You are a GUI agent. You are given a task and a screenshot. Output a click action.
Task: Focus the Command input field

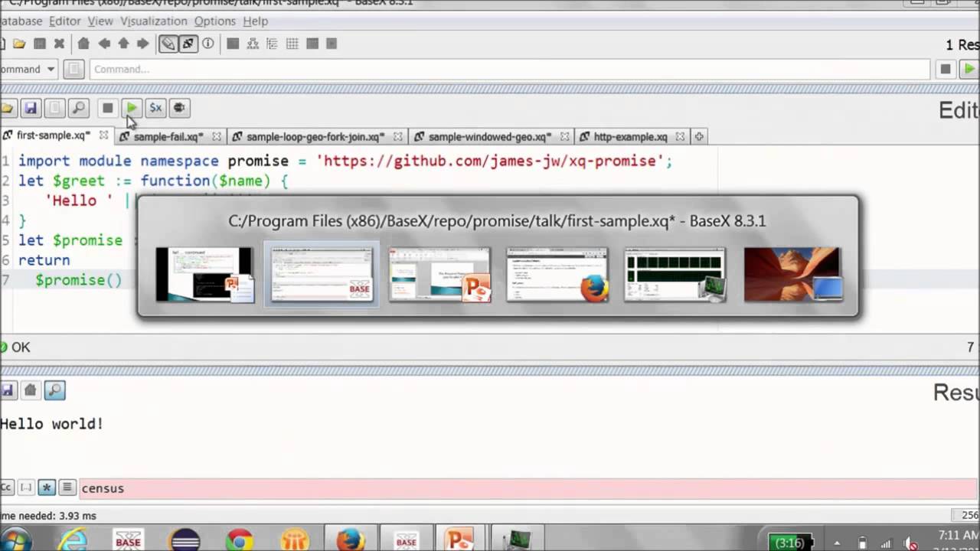coord(509,69)
